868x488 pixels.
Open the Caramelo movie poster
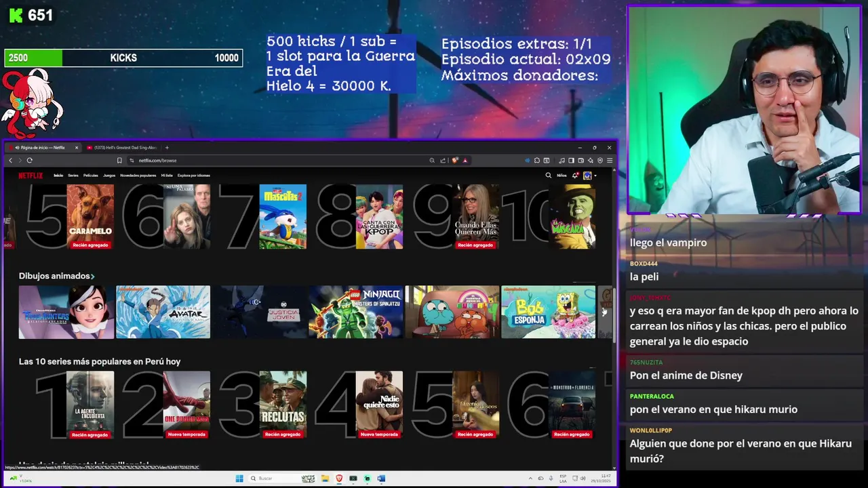[x=90, y=217]
